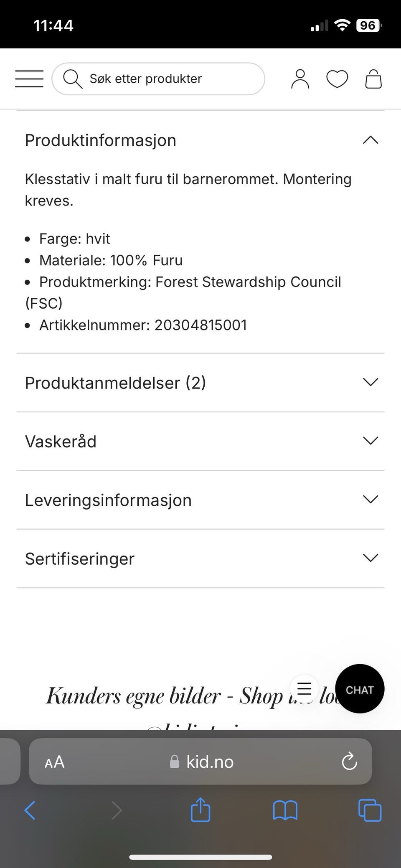Open favorites heart icon
The height and width of the screenshot is (868, 401).
click(337, 79)
